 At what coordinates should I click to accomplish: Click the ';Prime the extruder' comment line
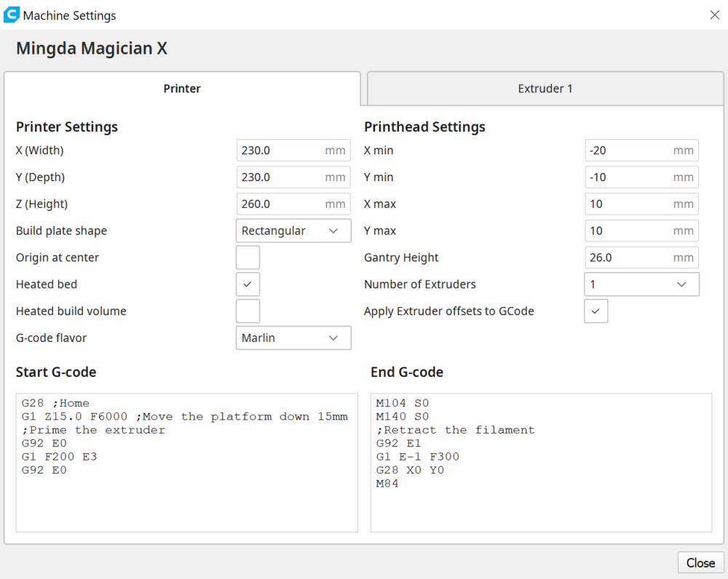(x=93, y=430)
